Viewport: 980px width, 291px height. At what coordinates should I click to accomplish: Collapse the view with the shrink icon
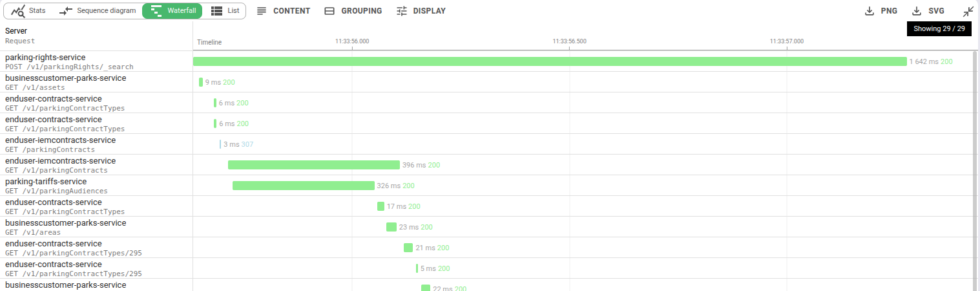point(968,11)
